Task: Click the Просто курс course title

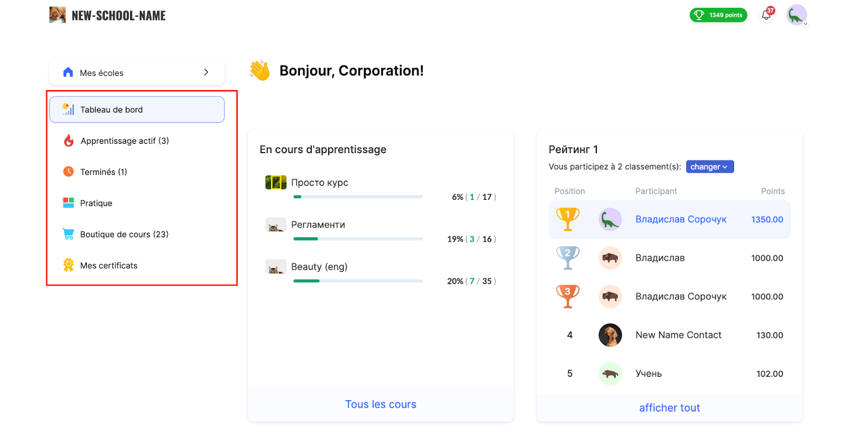Action: pos(320,182)
